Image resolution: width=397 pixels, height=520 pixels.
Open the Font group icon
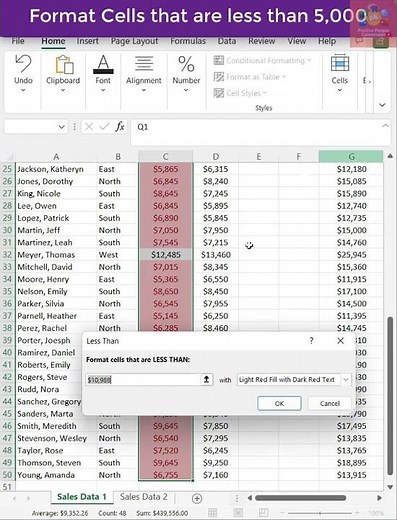pyautogui.click(x=103, y=64)
